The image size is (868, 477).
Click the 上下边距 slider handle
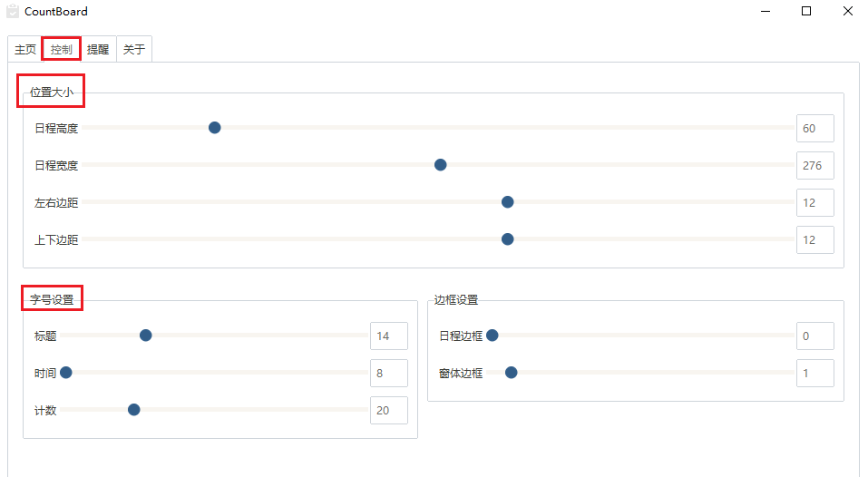pyautogui.click(x=508, y=239)
